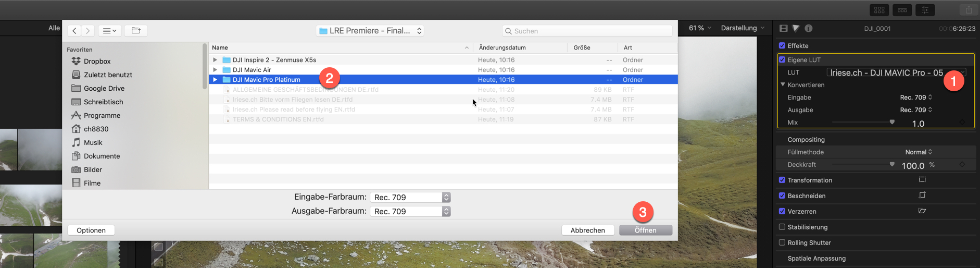Screen dimensions: 980x268
Task: Click the Spatiale Anpassung section header
Action: pos(816,258)
